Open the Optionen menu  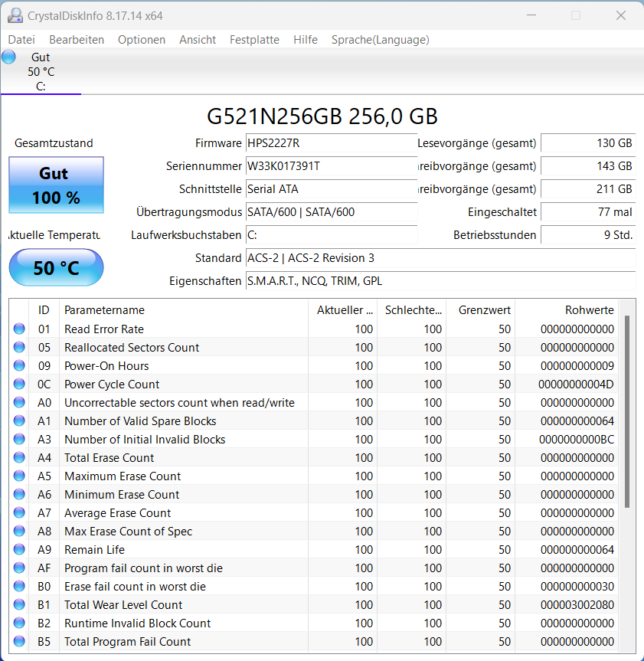pyautogui.click(x=142, y=40)
